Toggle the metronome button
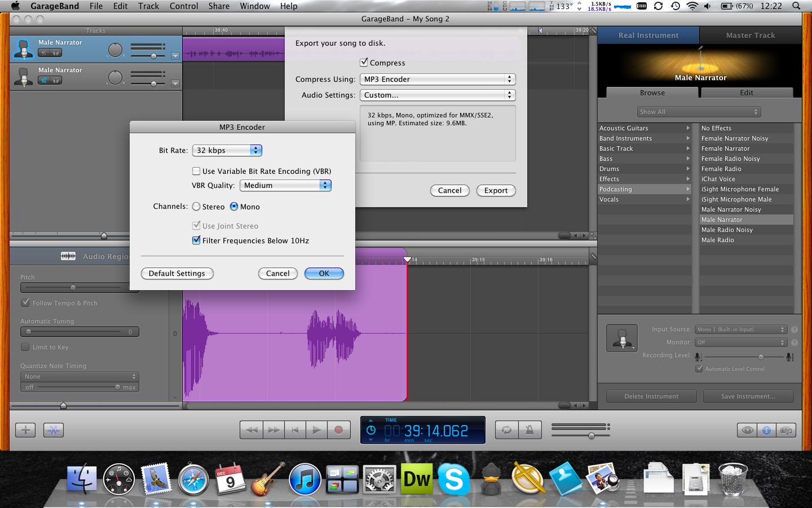This screenshot has width=812, height=508. point(529,430)
